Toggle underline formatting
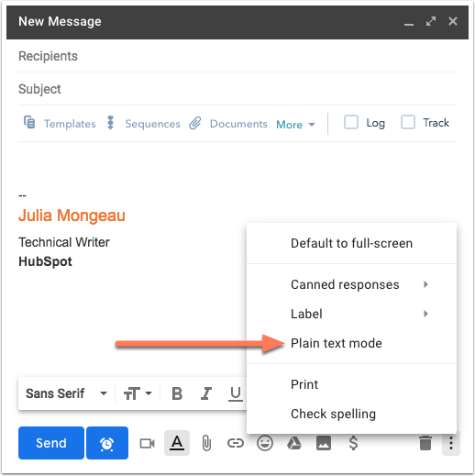Image resolution: width=475 pixels, height=476 pixels. (x=236, y=393)
